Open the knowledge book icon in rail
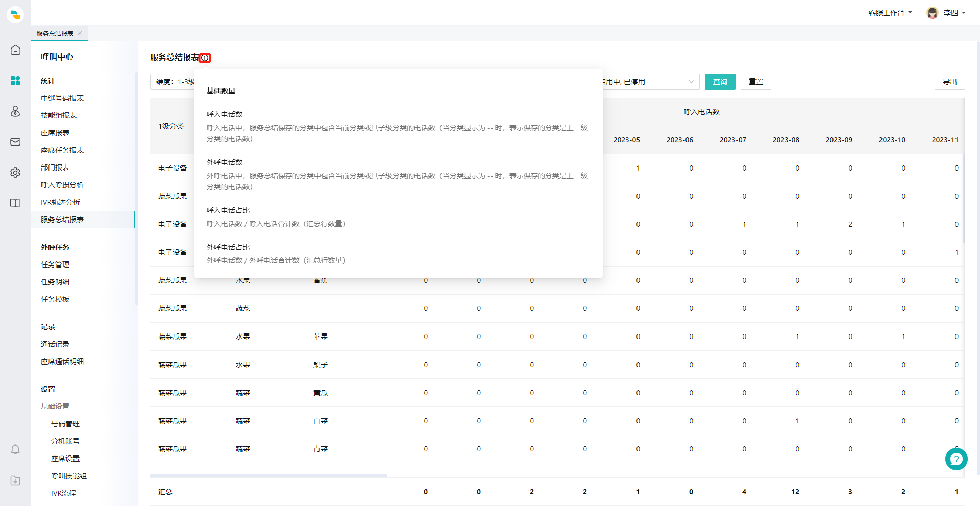The width and height of the screenshot is (980, 506). point(15,203)
